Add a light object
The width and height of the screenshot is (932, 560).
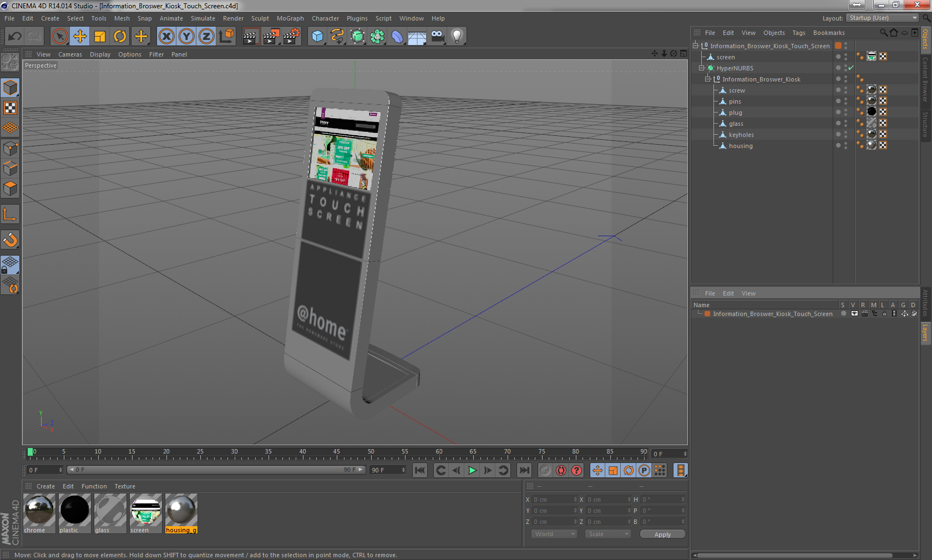click(x=457, y=37)
